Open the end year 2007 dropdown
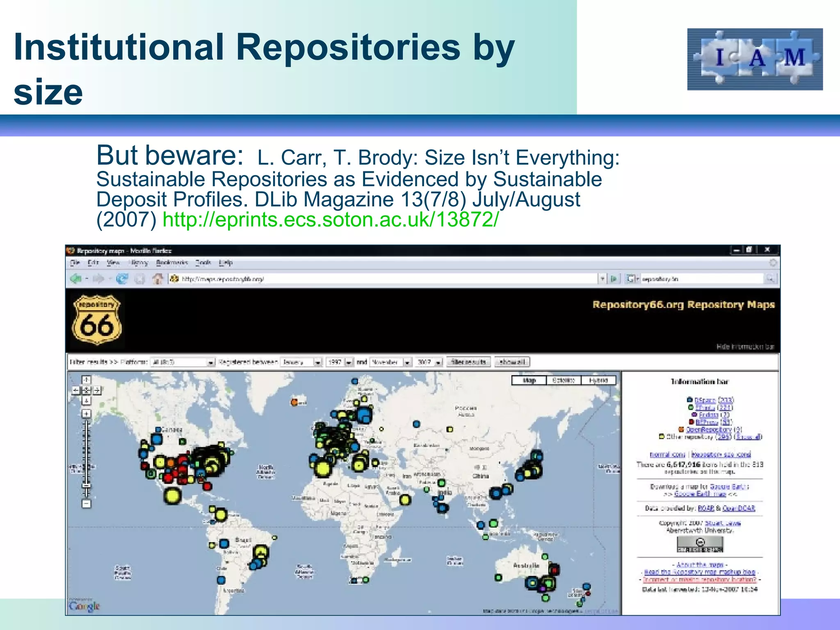Screen dimensions: 840x630 tap(428, 362)
